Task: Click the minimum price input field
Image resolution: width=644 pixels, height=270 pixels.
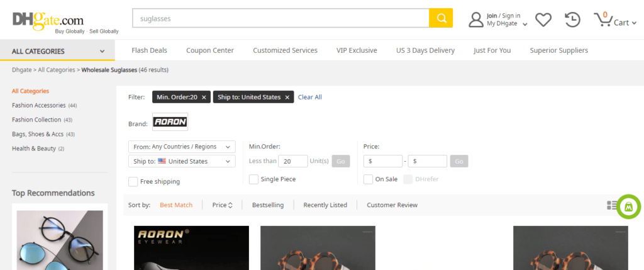Action: pos(383,162)
